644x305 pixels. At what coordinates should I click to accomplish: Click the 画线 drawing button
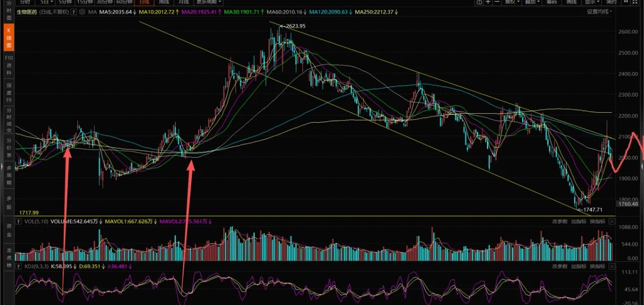571,2
